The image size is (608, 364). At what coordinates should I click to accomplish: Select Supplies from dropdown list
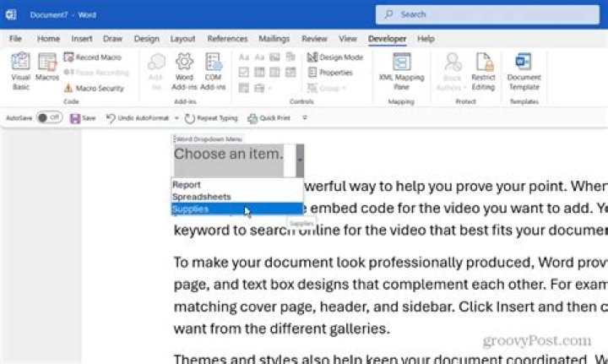tap(237, 209)
